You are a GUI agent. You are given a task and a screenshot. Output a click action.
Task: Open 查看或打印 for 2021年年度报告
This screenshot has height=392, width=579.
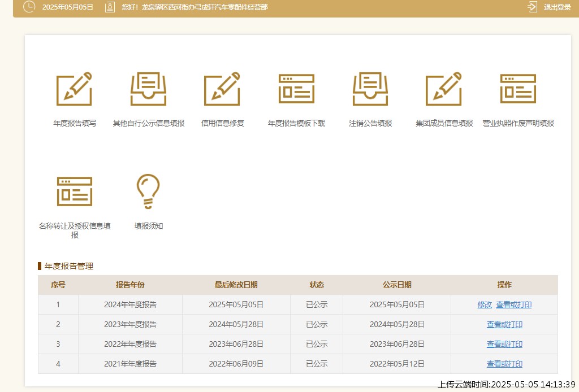coord(504,364)
